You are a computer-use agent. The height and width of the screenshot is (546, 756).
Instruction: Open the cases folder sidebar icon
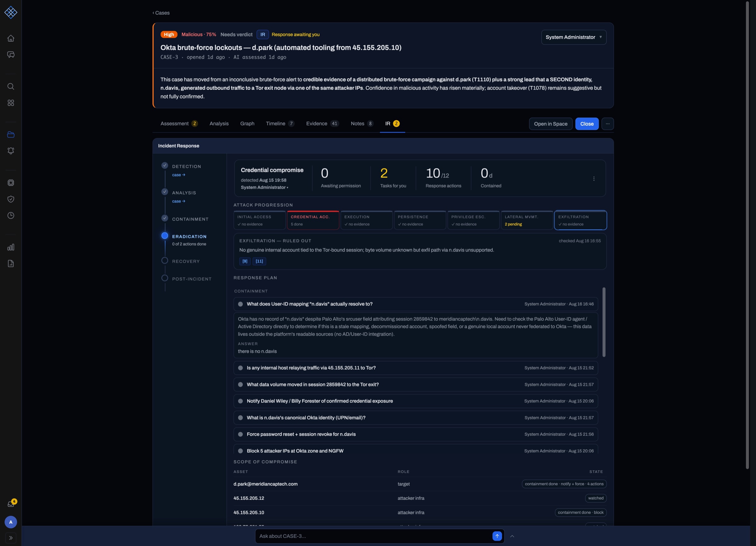[x=11, y=135]
